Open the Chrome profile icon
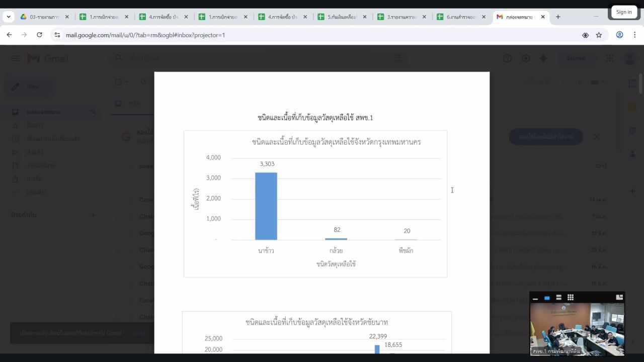Screen dimensions: 644x362 tap(619, 35)
